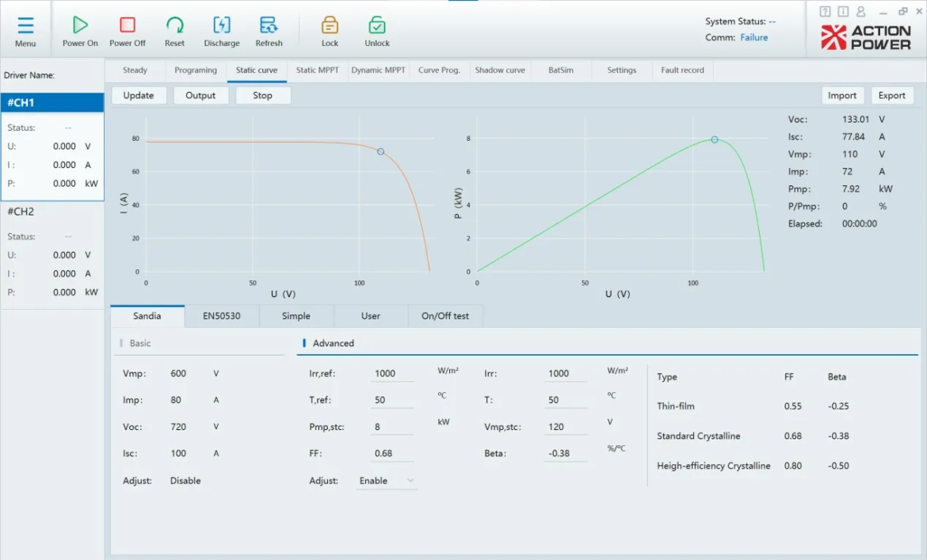Switch to the Steady tab
927x560 pixels.
pyautogui.click(x=135, y=70)
